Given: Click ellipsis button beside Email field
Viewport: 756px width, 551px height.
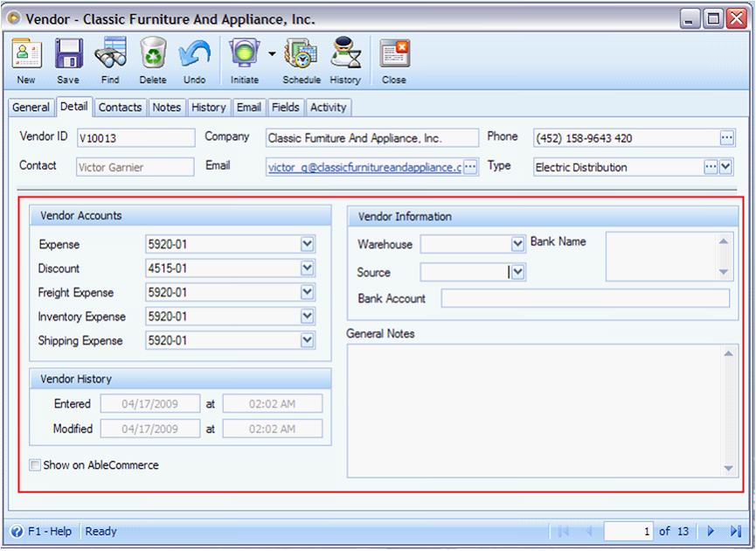Looking at the screenshot, I should tap(470, 167).
